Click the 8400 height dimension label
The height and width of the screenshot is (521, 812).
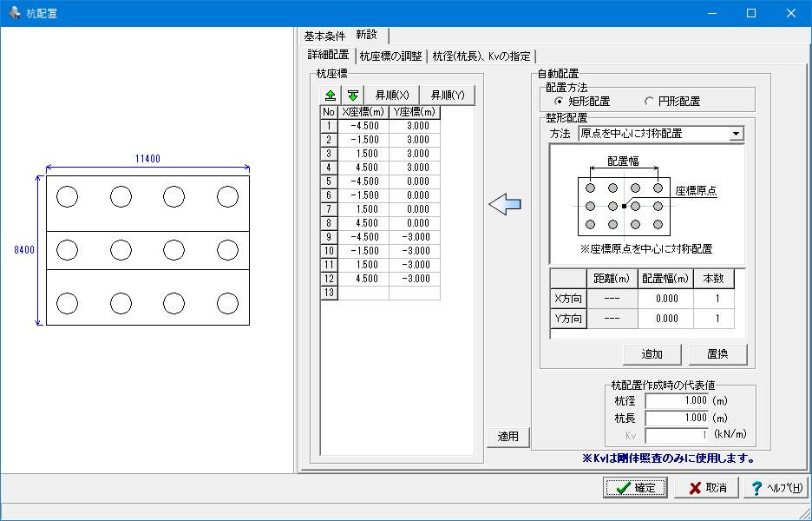[x=24, y=250]
